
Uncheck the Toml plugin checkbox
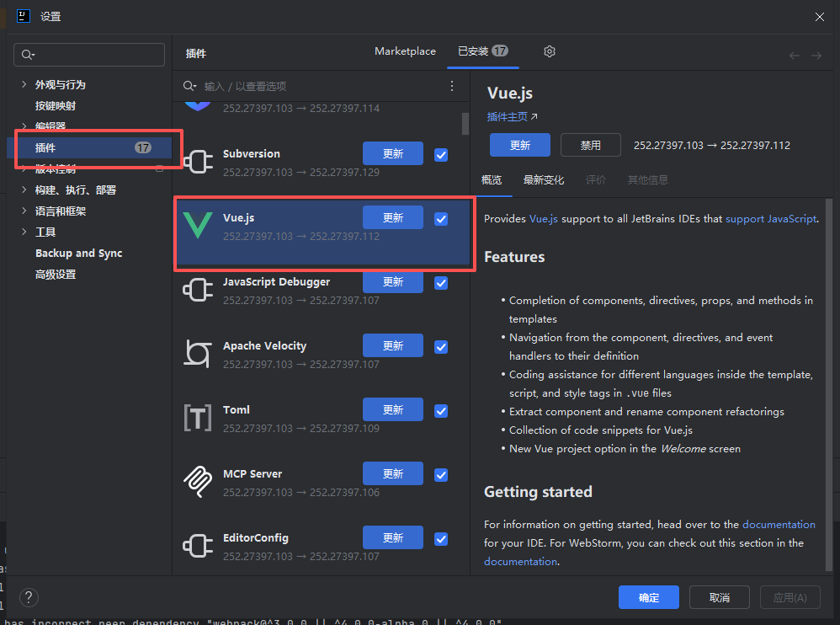pyautogui.click(x=441, y=411)
